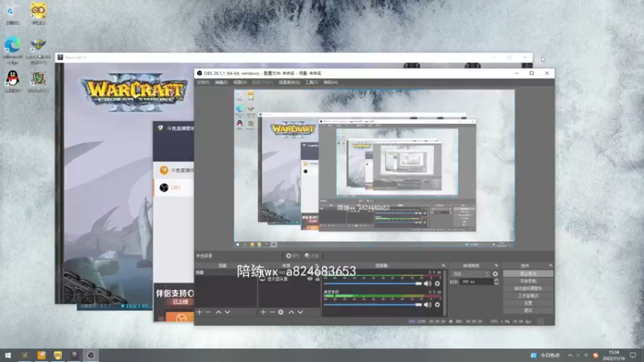Select OBS option in Douyu assistant window
This screenshot has width=644, height=362.
point(174,187)
